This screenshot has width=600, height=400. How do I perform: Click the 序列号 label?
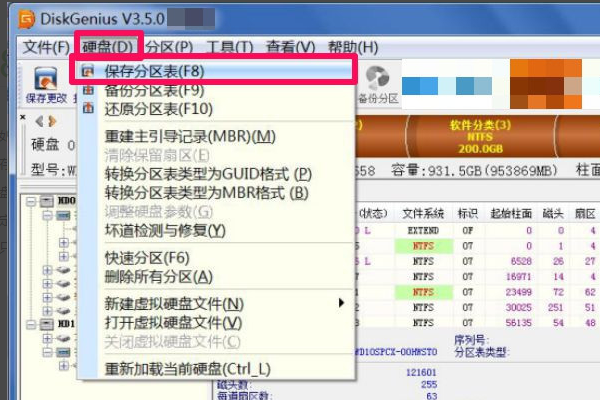[470, 340]
